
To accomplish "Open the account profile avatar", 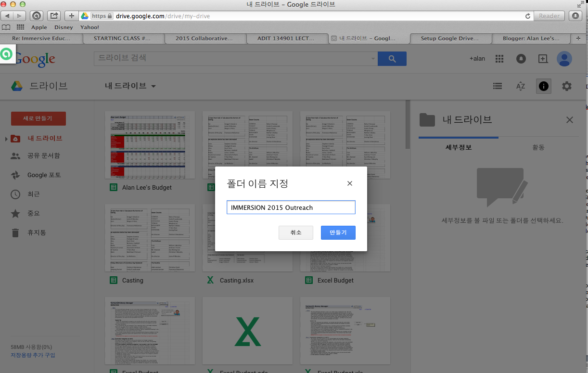I will pos(564,59).
